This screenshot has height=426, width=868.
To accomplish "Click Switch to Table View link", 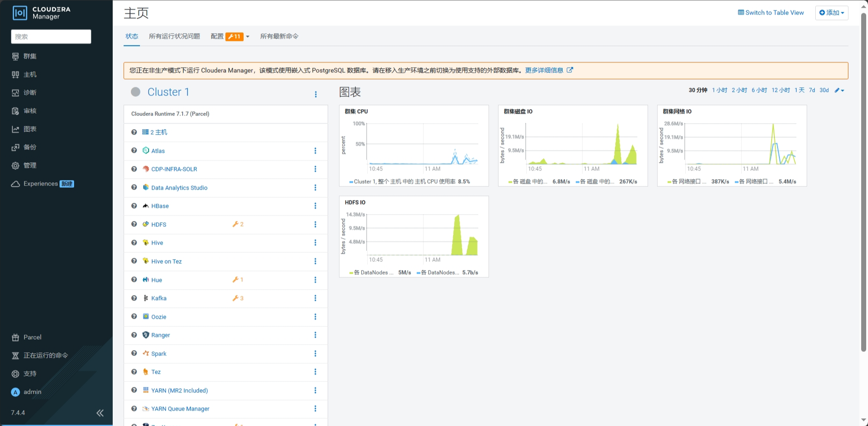I will pyautogui.click(x=771, y=13).
